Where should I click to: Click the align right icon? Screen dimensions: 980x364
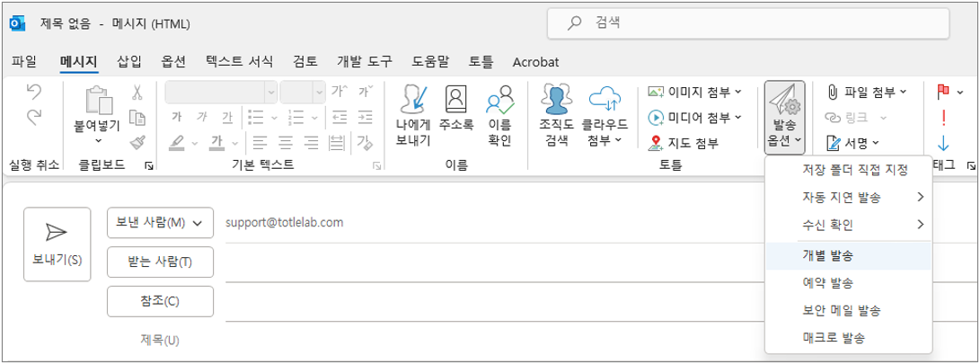(312, 143)
